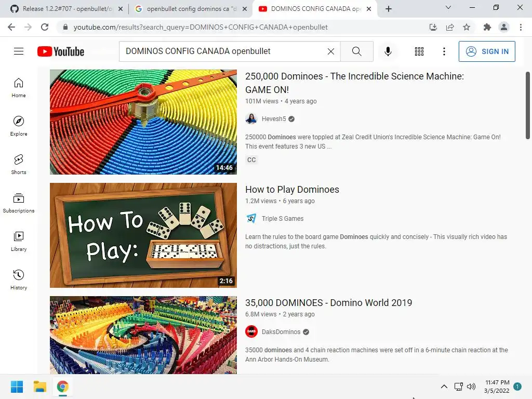The height and width of the screenshot is (399, 532).
Task: Click the address bar URL
Action: pyautogui.click(x=200, y=27)
